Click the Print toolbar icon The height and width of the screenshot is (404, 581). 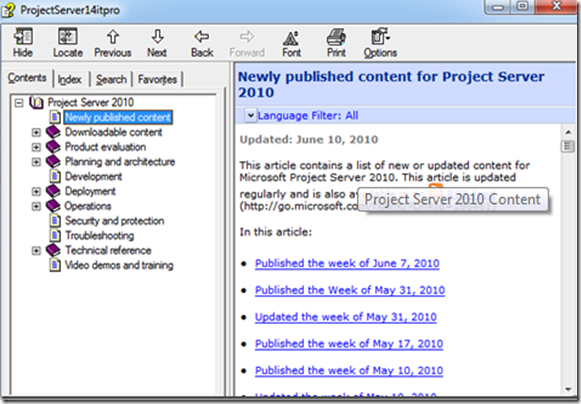point(336,37)
